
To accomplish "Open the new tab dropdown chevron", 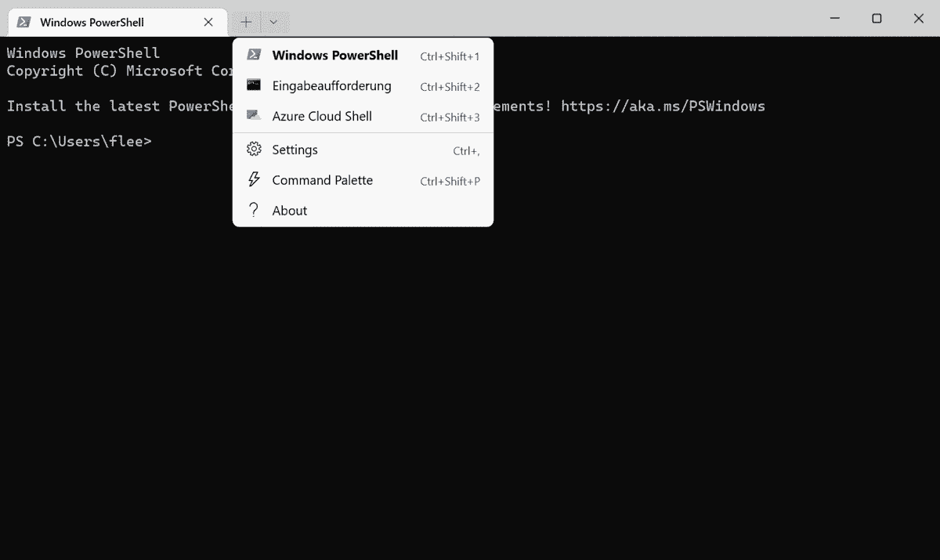I will [272, 22].
